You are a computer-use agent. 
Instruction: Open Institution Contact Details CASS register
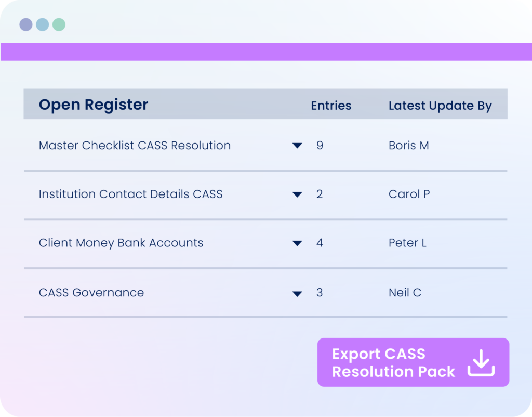tap(130, 194)
